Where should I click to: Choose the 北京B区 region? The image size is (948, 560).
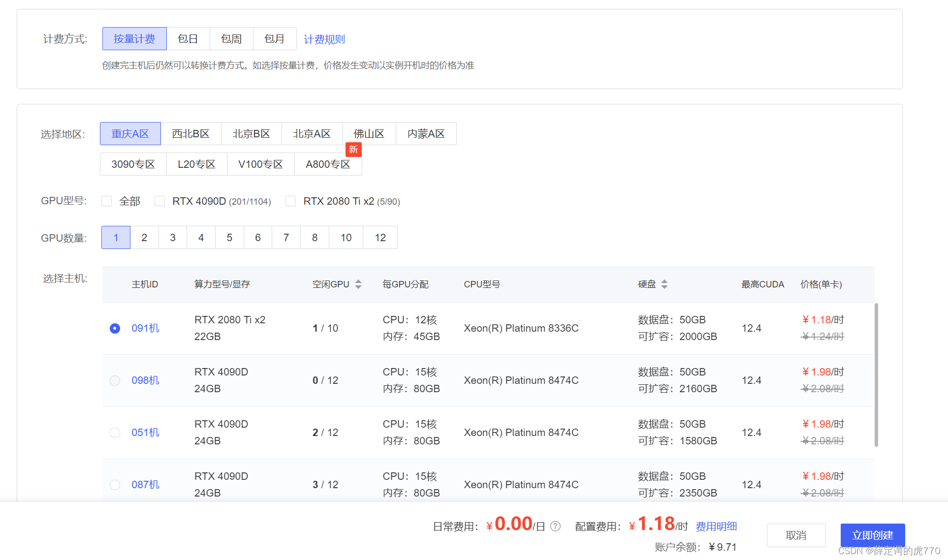pos(251,134)
